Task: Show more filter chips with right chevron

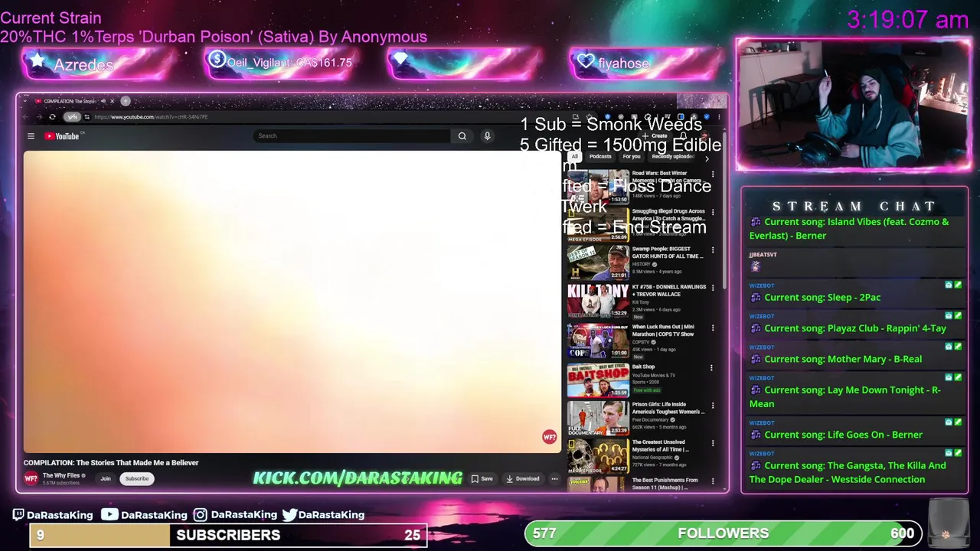Action: coord(707,158)
